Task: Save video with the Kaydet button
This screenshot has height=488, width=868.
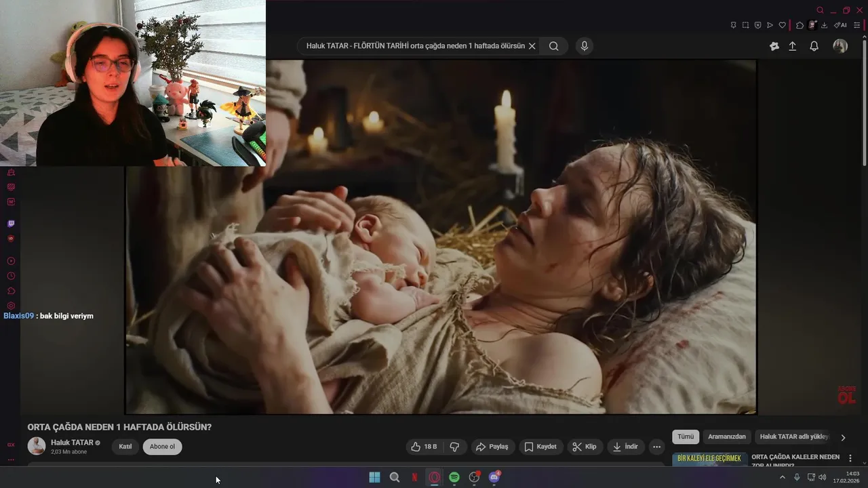Action: click(x=541, y=447)
